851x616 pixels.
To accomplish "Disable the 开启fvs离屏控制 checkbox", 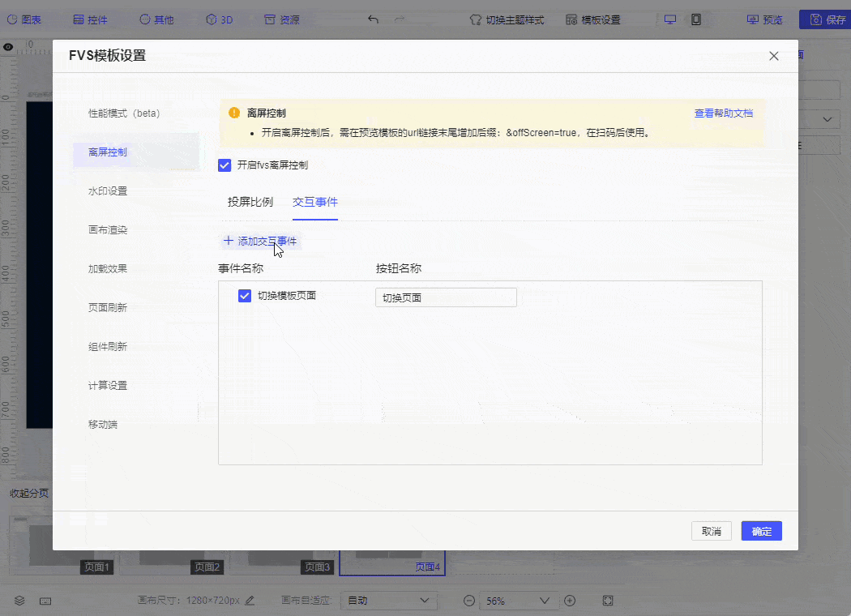I will click(x=224, y=165).
